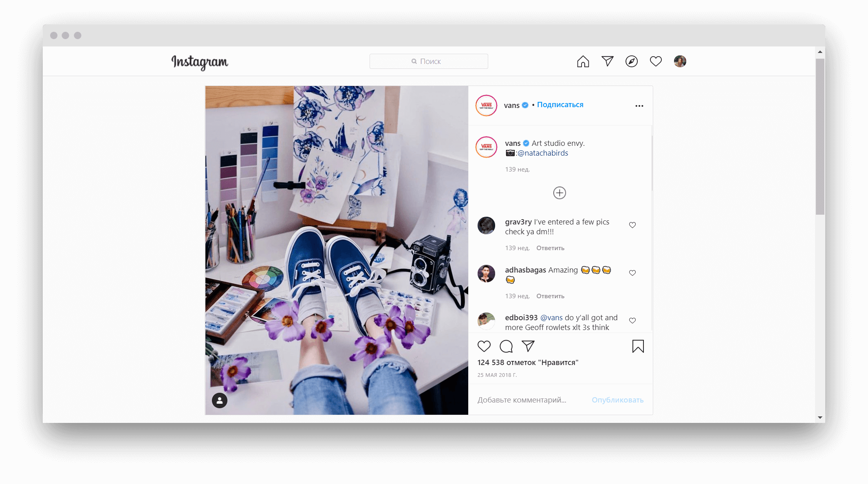Open vans avatar in post header
Screen dimensions: 868x484
(x=487, y=106)
